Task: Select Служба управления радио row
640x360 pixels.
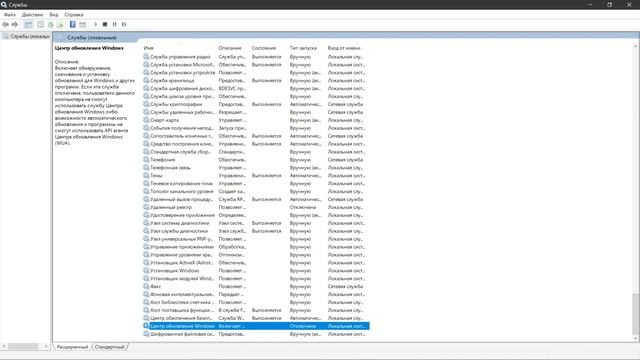Action: point(256,57)
